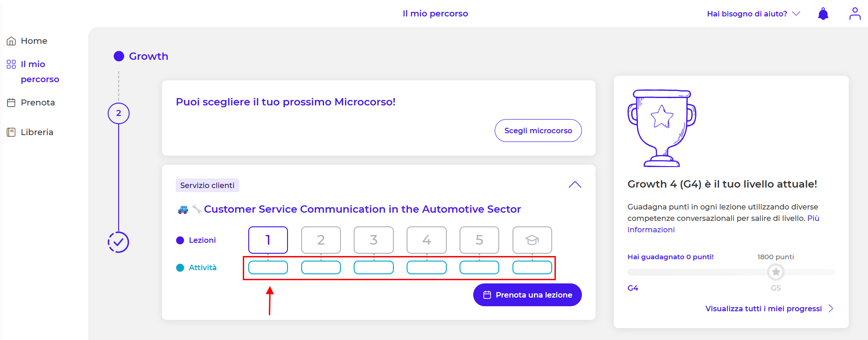Click the graduation cap final lesson box
This screenshot has height=340, width=868.
532,240
